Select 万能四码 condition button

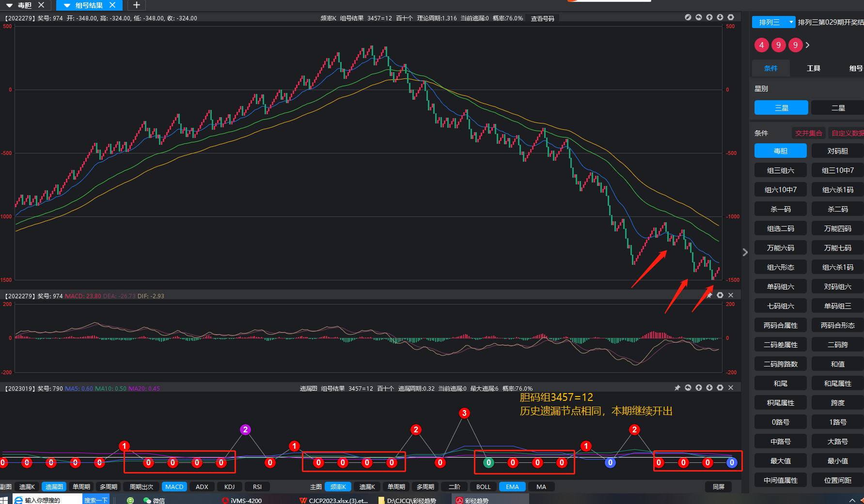point(838,229)
